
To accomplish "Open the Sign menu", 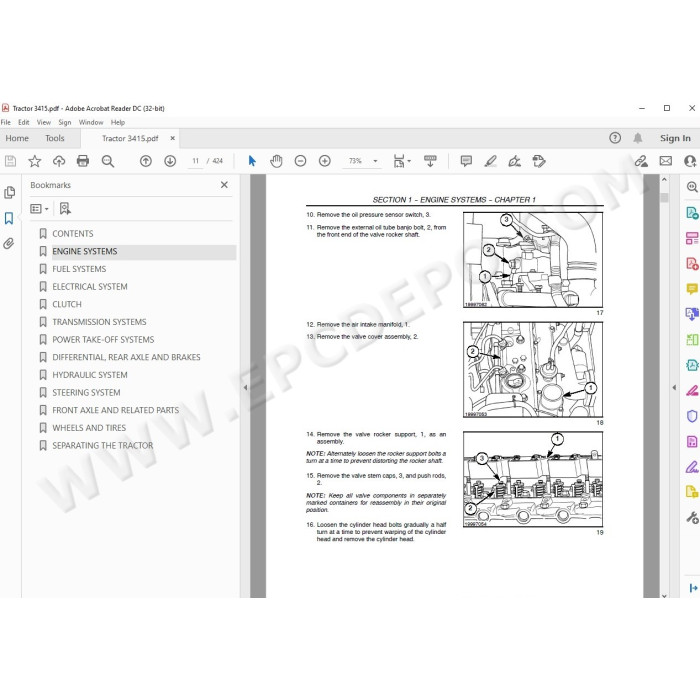I will tap(65, 122).
